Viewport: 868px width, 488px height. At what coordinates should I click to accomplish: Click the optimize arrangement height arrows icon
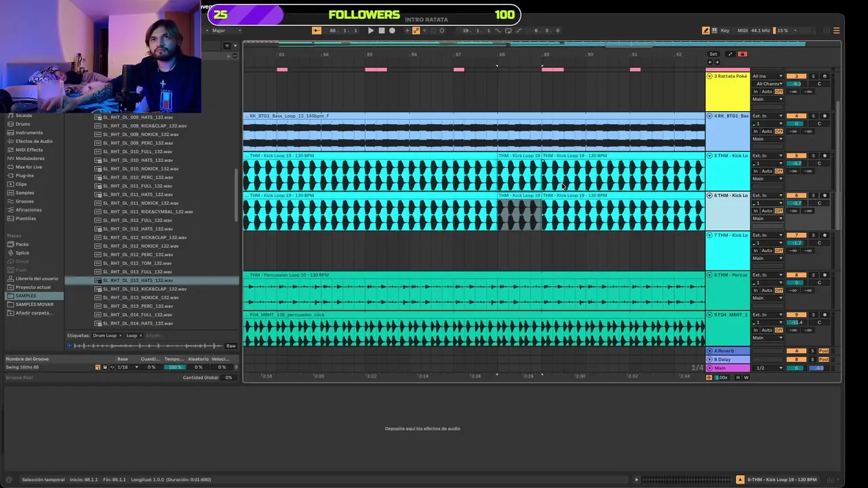(x=730, y=54)
